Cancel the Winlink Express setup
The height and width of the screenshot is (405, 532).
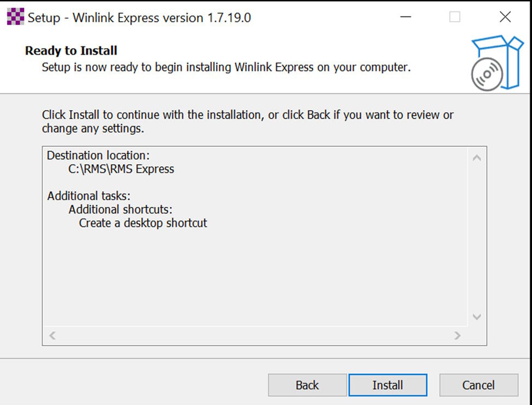point(479,385)
